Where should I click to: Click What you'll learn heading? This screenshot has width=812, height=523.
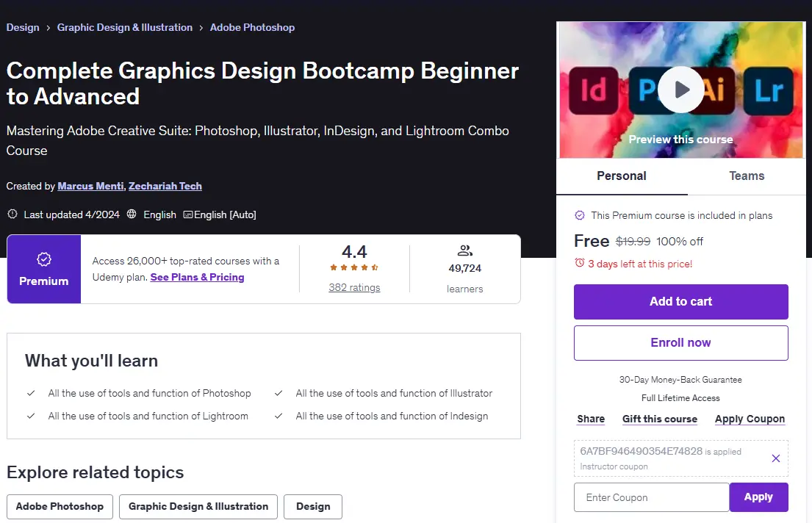point(91,361)
